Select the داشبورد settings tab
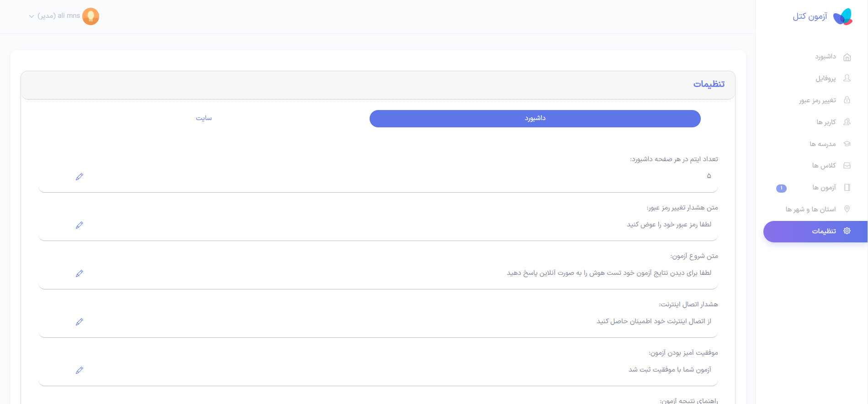868x404 pixels. 535,118
